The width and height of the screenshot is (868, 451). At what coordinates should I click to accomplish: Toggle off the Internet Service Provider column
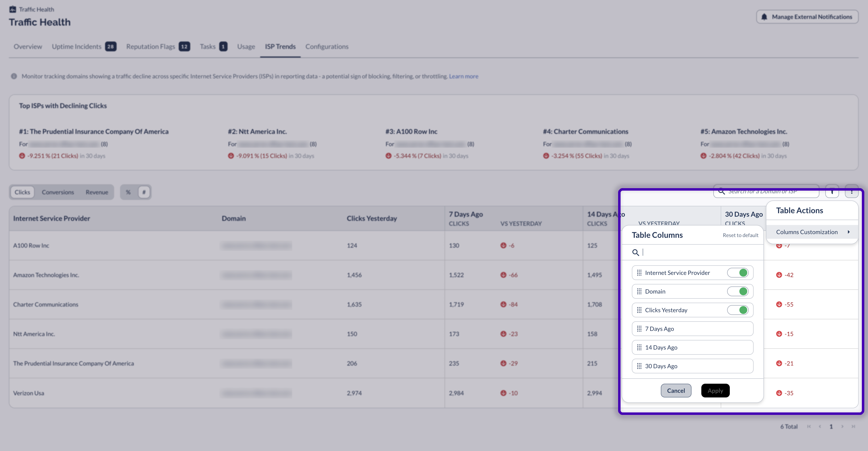(738, 273)
